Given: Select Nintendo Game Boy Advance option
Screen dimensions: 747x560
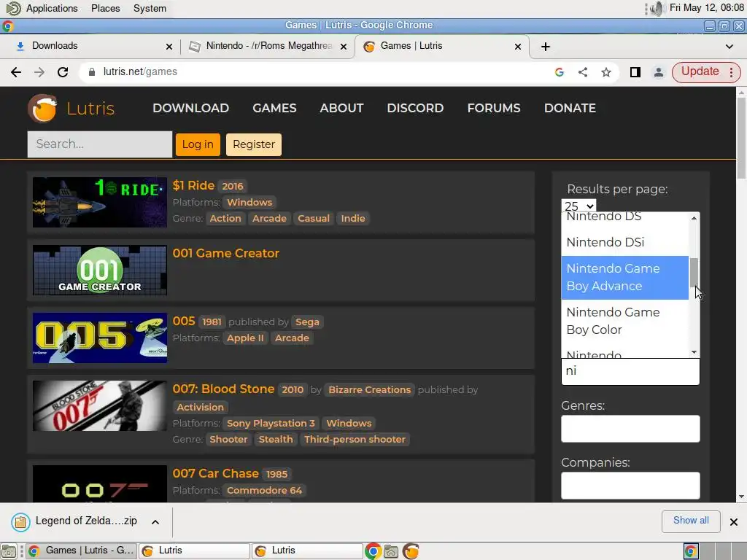Looking at the screenshot, I should point(624,278).
